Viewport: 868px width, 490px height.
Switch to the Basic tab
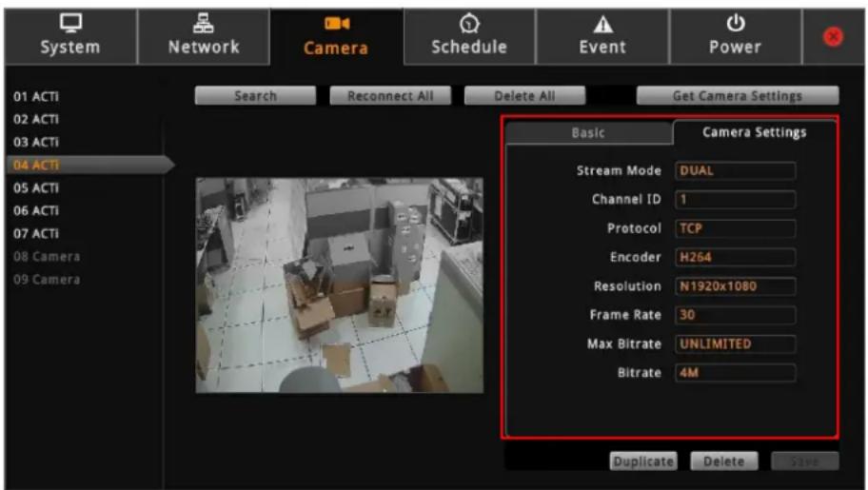588,133
